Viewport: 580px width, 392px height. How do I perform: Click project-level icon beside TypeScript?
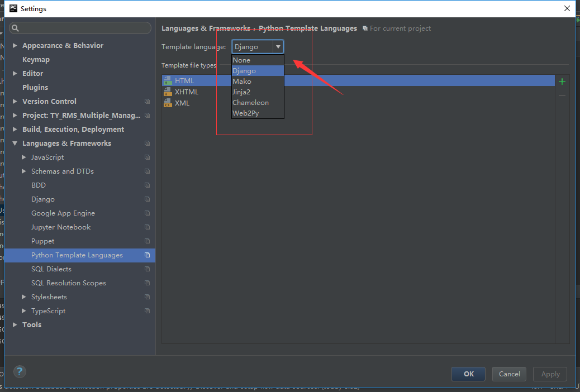[147, 311]
